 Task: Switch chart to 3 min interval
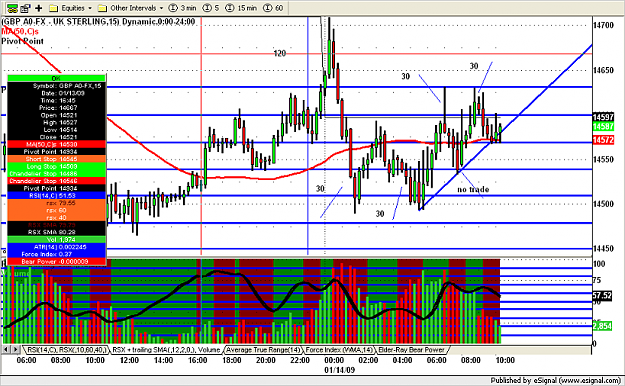pos(183,8)
